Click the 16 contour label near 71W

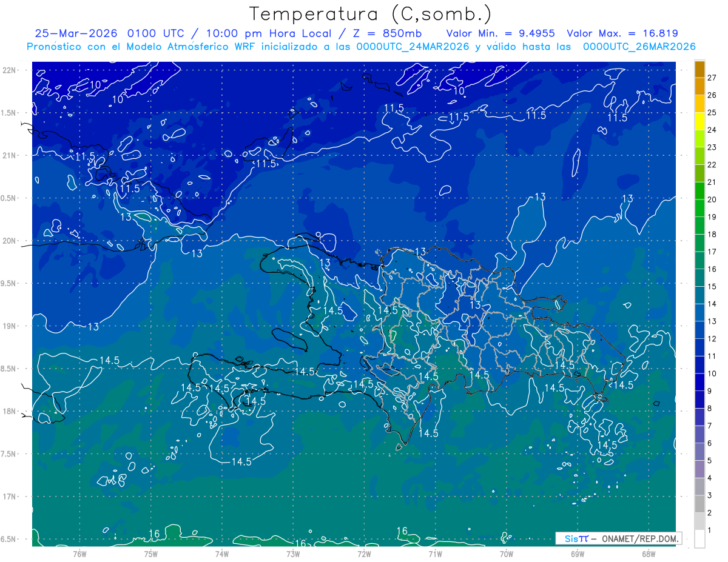point(402,531)
